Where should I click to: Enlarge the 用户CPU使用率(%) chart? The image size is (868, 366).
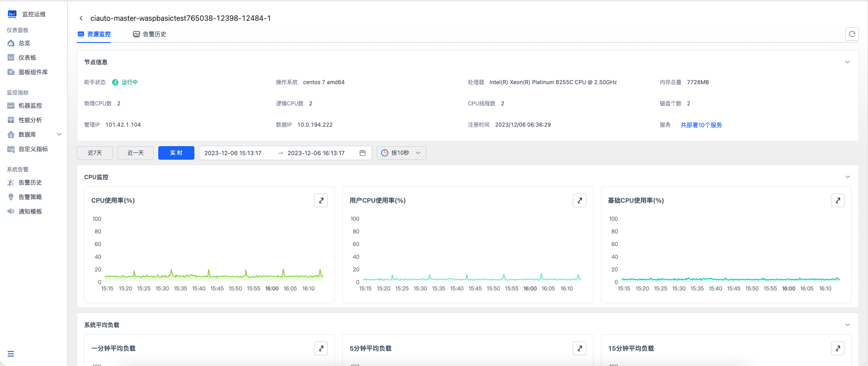579,200
